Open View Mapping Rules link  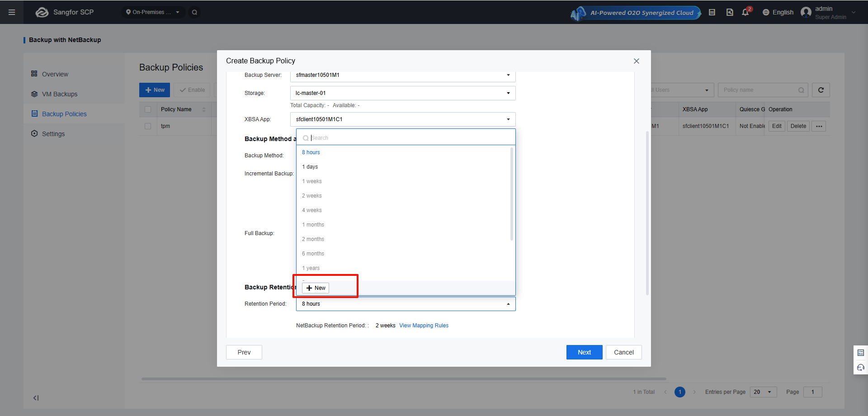[424, 326]
